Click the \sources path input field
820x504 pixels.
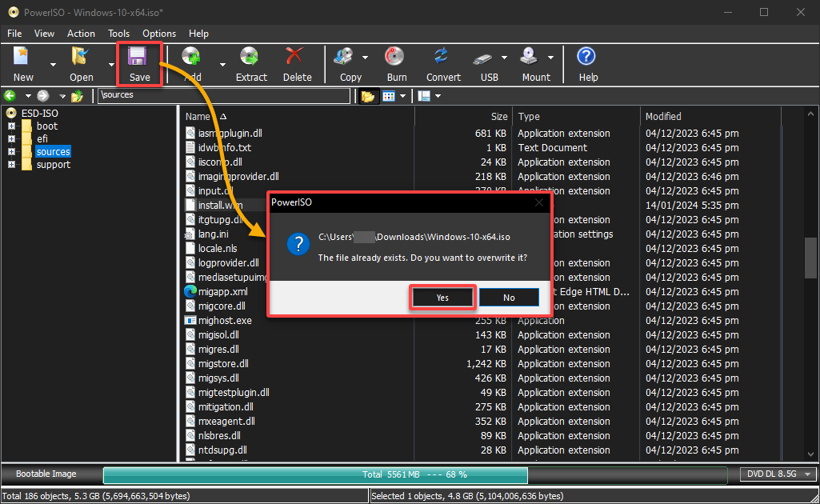point(224,95)
